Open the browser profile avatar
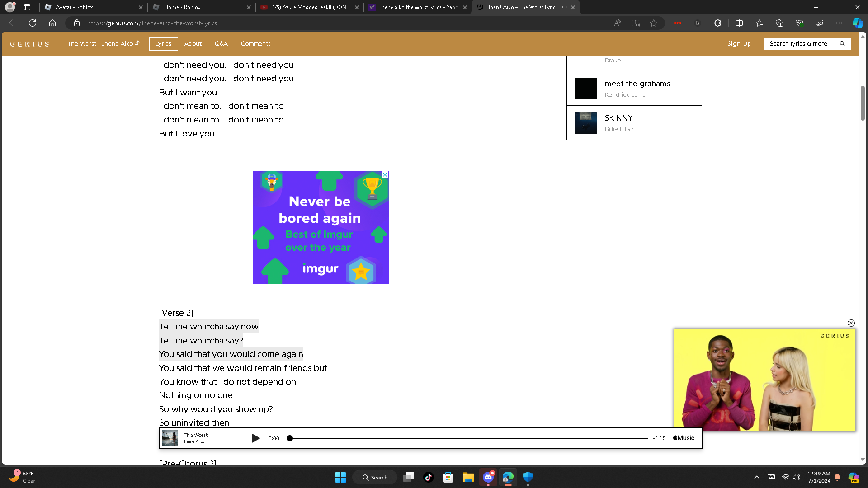 [10, 7]
